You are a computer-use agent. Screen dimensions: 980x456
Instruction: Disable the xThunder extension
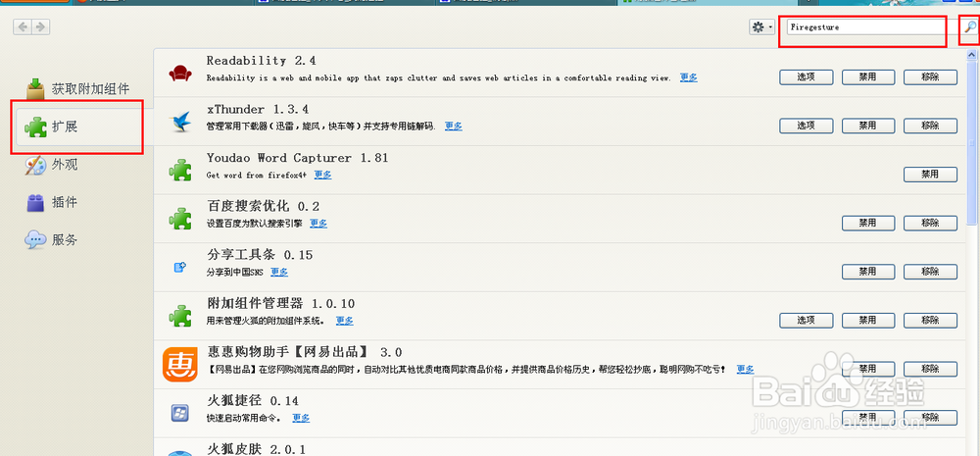tap(867, 126)
